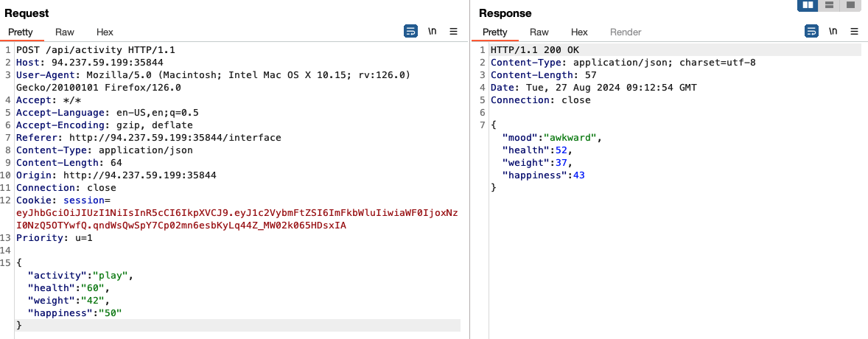Show non-printable characters in Request panel
The image size is (868, 339).
point(433,31)
